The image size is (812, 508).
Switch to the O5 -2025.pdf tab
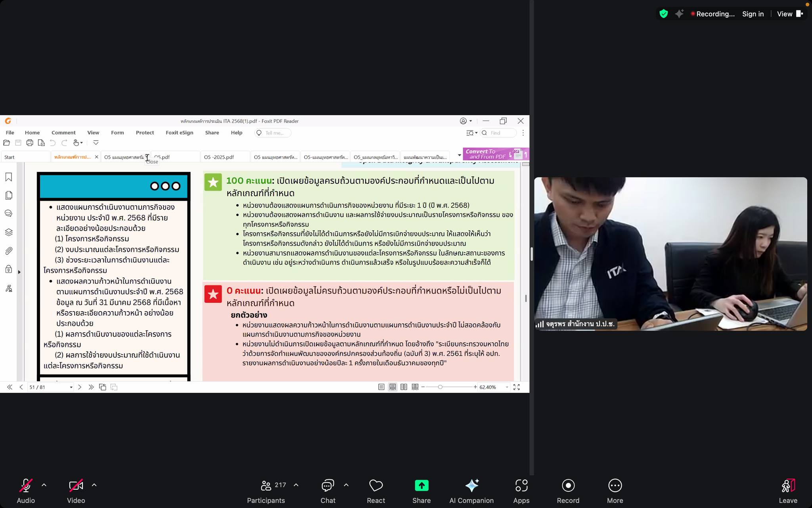point(225,157)
